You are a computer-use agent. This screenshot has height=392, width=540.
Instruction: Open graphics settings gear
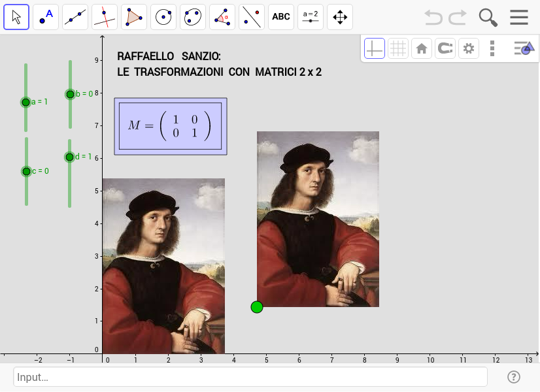point(468,48)
